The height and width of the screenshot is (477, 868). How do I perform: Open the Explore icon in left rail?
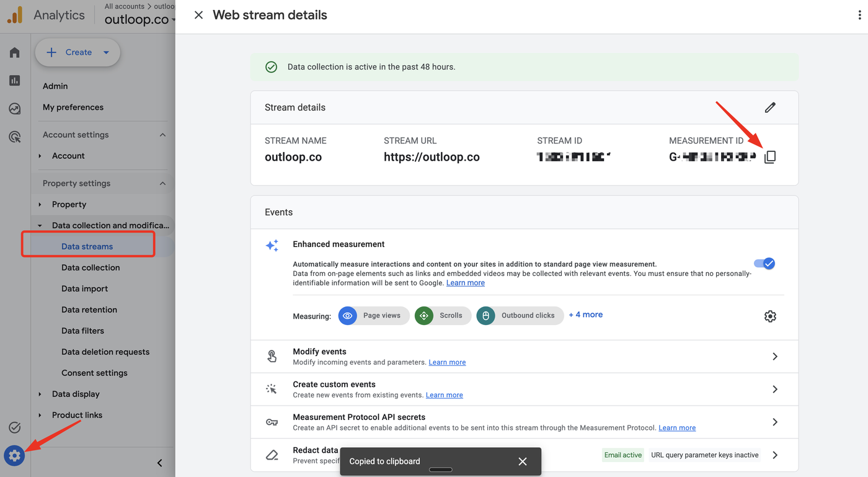point(15,109)
